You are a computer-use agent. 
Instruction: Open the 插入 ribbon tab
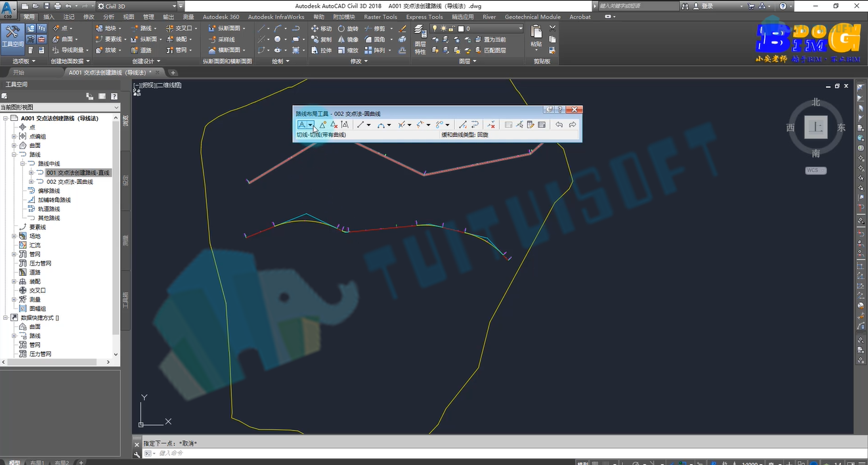49,16
